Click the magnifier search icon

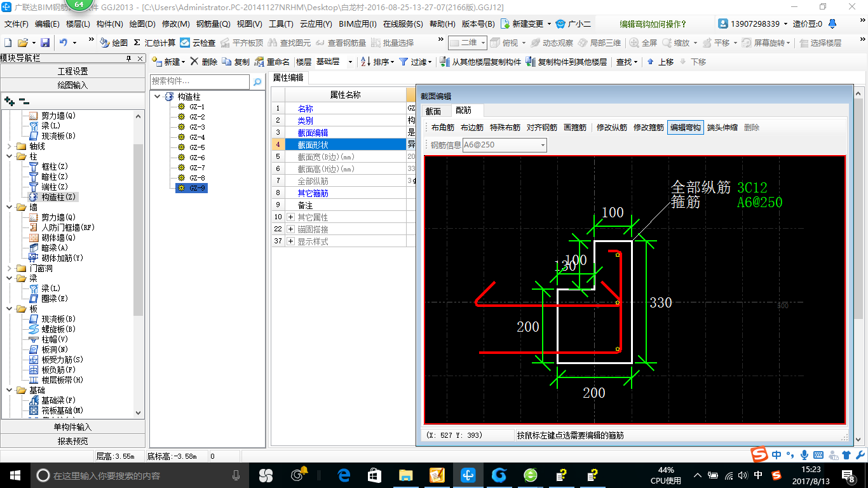pos(257,82)
